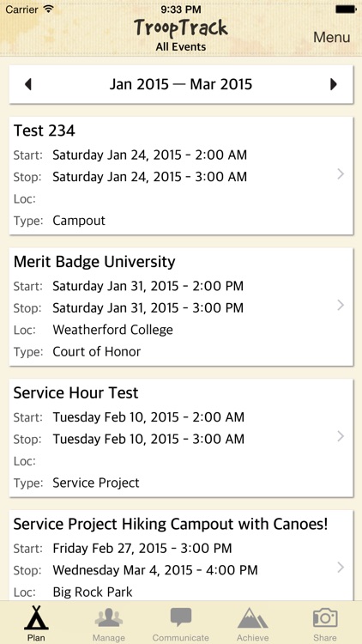This screenshot has height=644, width=362.
Task: Go to next date range arrow
Action: tap(334, 84)
